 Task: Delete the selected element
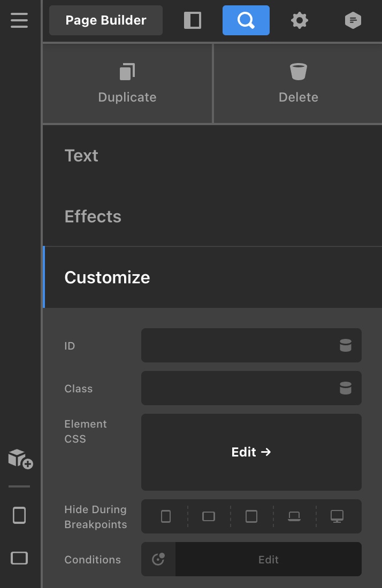click(299, 83)
